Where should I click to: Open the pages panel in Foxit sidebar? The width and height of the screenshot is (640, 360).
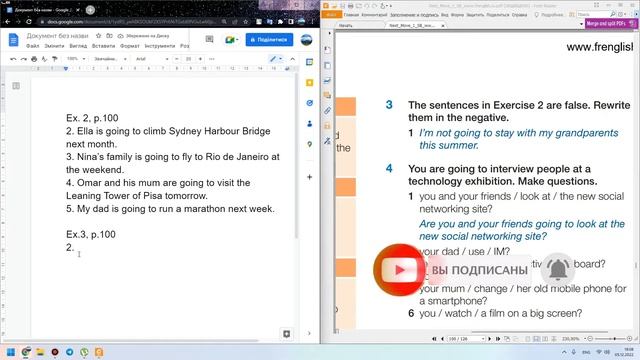pos(327,65)
